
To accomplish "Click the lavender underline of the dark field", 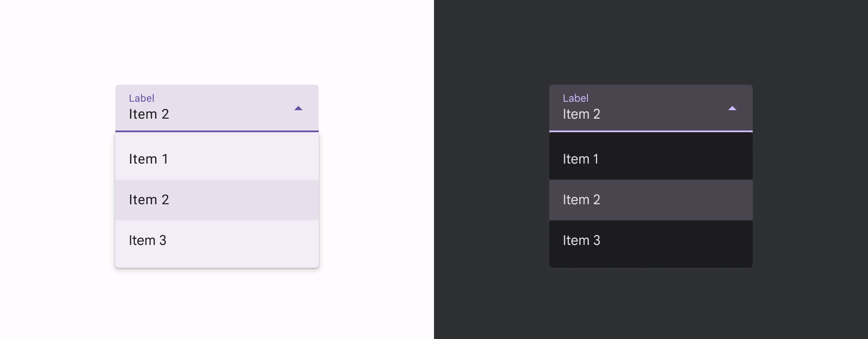I will [x=651, y=131].
